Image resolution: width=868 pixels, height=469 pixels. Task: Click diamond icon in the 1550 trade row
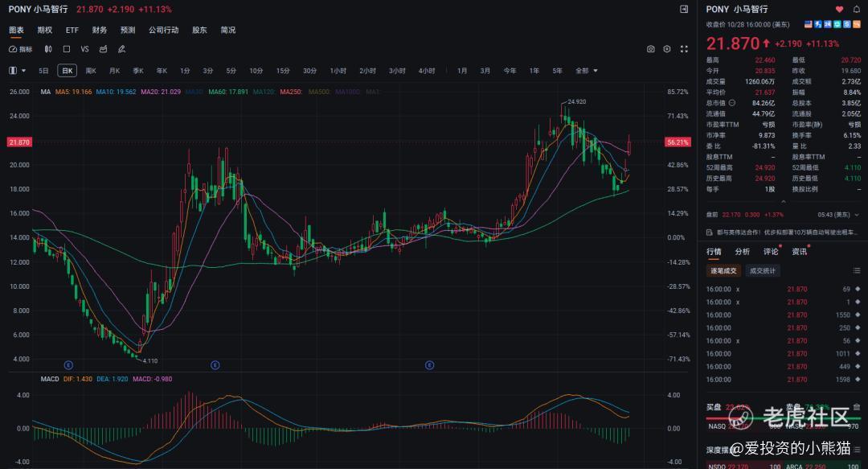pyautogui.click(x=858, y=315)
